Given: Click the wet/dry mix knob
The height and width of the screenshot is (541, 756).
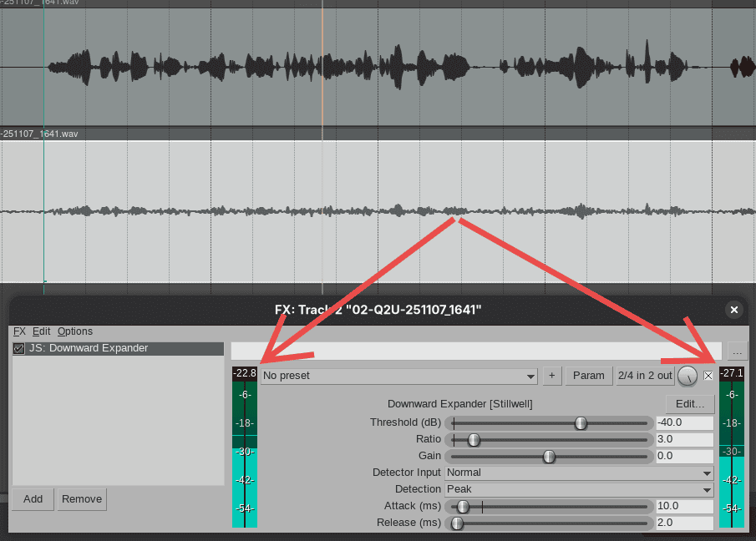Looking at the screenshot, I should point(688,375).
